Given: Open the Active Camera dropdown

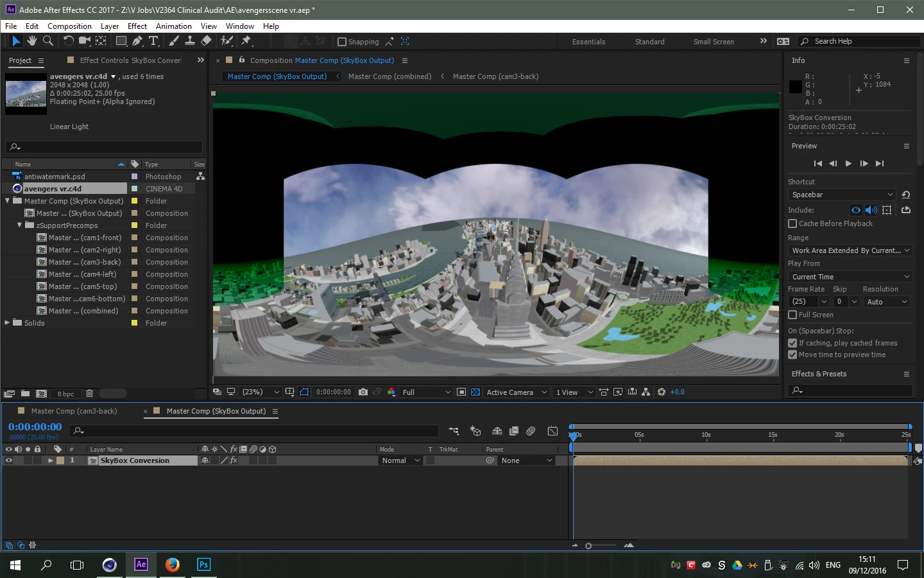Looking at the screenshot, I should [x=517, y=392].
